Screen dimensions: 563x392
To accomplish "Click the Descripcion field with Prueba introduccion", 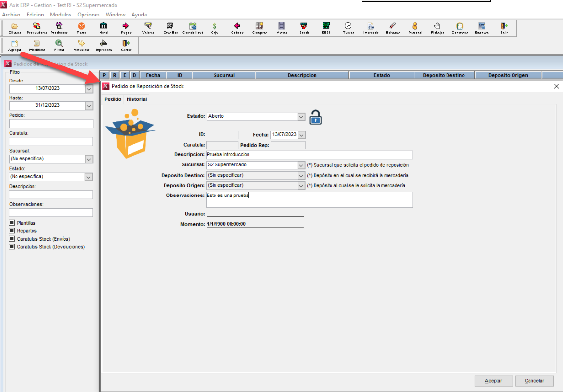I will pos(309,155).
